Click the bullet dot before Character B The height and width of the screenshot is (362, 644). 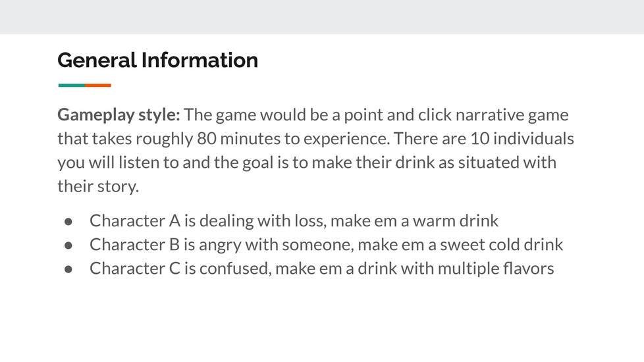68,245
